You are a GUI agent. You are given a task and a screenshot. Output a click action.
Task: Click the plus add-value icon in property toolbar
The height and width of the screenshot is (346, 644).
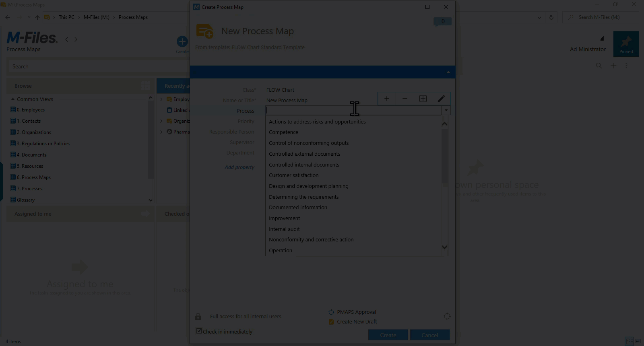(386, 99)
